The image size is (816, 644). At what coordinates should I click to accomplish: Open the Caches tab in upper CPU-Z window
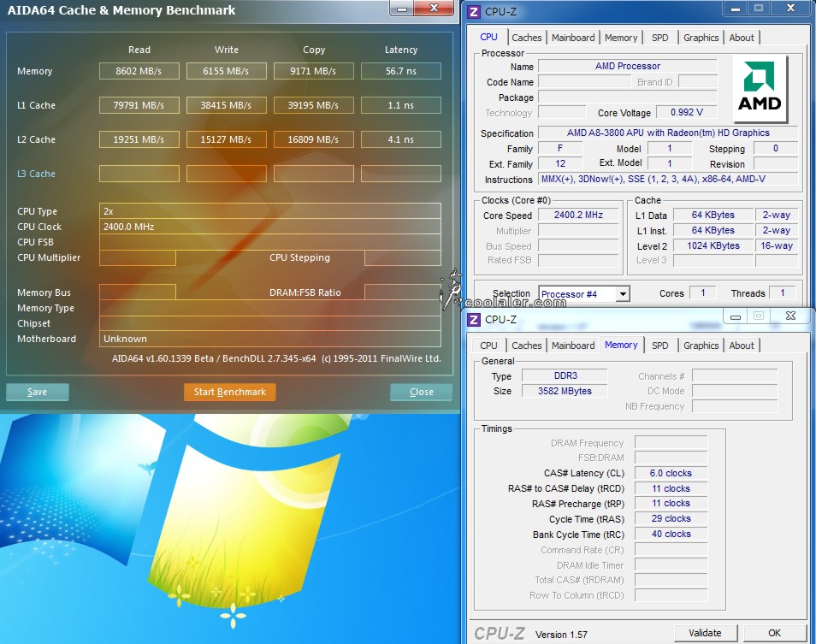(x=526, y=38)
